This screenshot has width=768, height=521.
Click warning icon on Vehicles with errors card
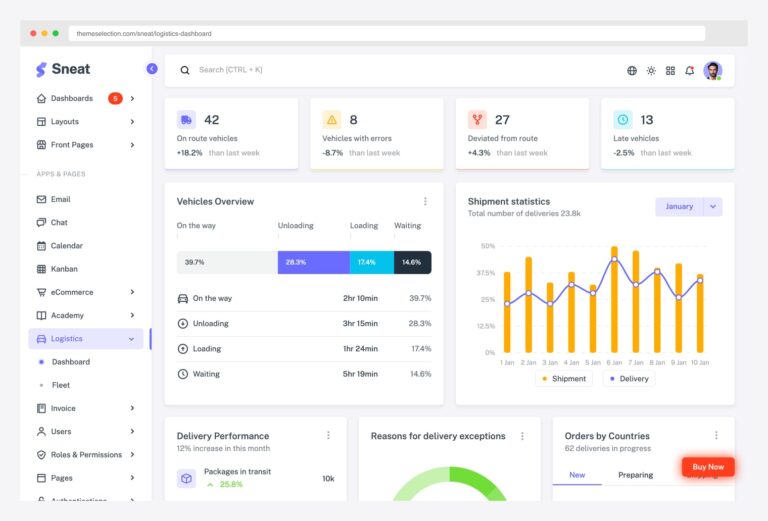click(x=332, y=119)
